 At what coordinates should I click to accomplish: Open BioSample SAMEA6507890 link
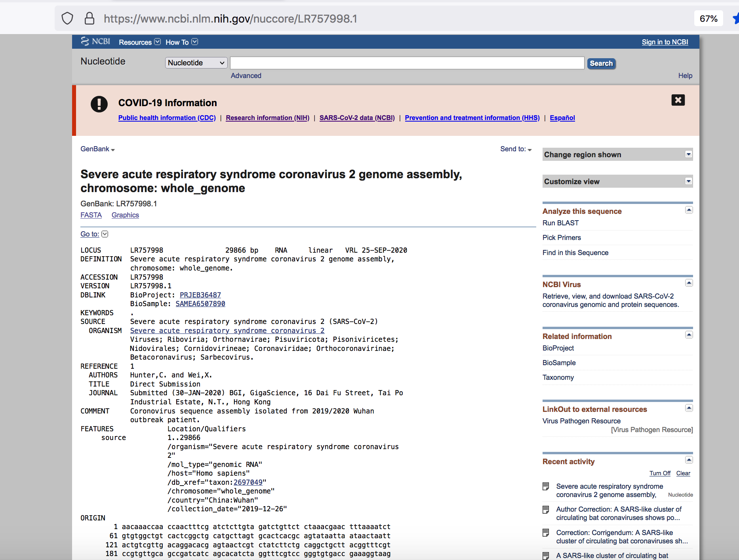click(x=200, y=304)
